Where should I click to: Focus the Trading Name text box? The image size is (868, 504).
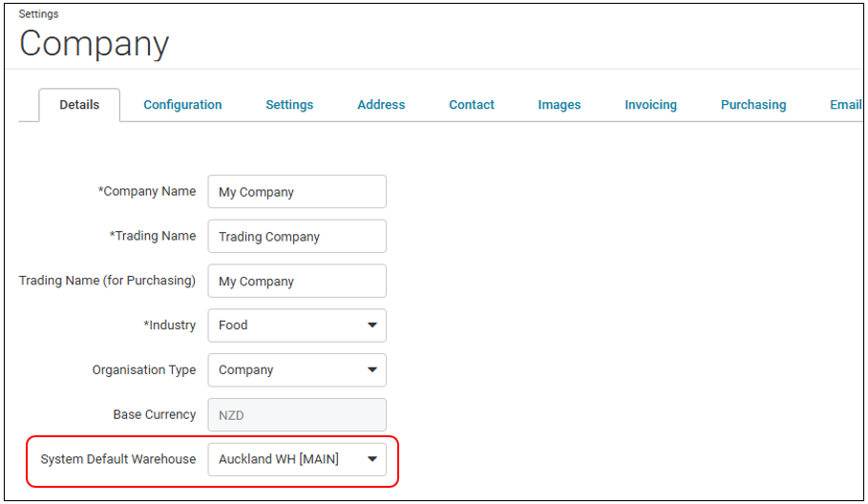click(x=297, y=236)
